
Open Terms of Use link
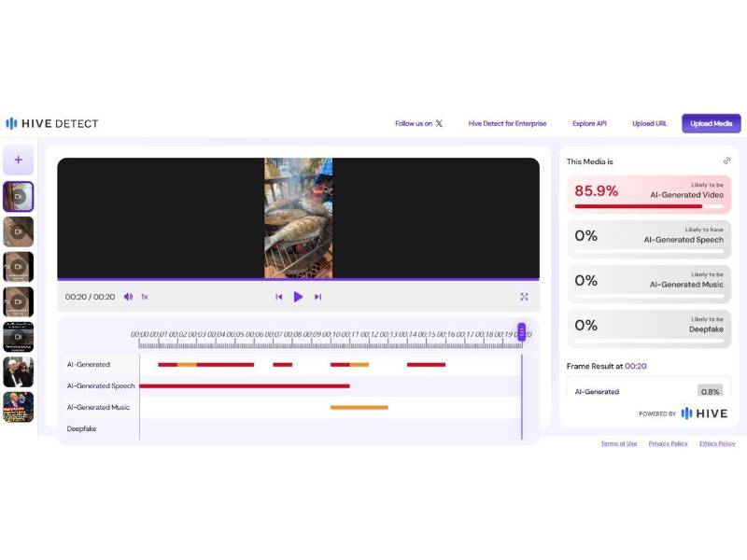coord(619,443)
